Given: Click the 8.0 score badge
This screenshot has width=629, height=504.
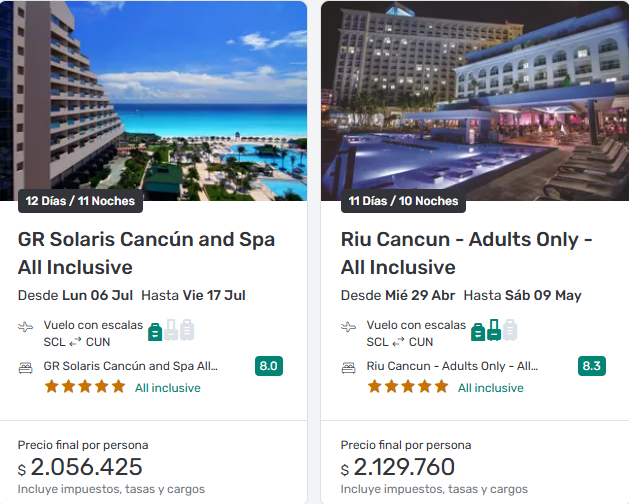Looking at the screenshot, I should [x=269, y=366].
